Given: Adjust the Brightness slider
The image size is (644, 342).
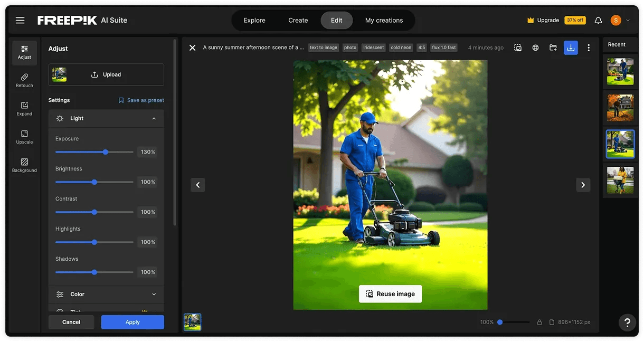Looking at the screenshot, I should click(x=94, y=182).
